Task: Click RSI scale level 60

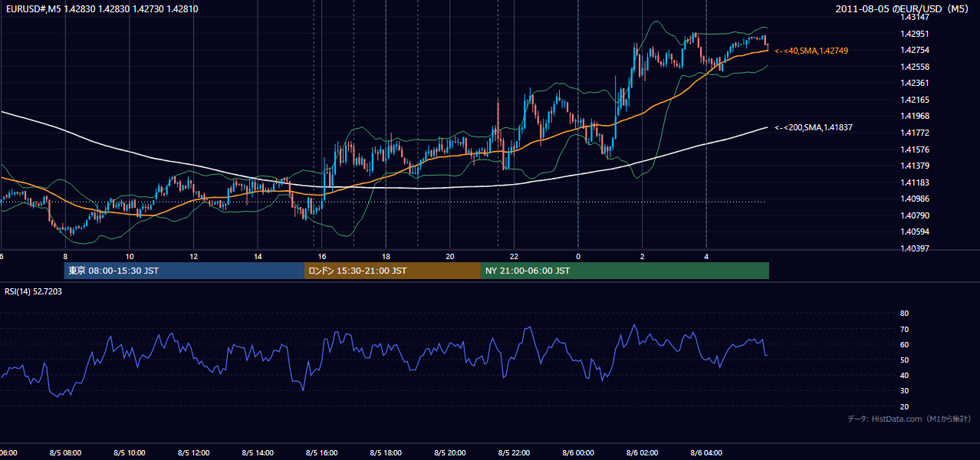Action: point(904,344)
